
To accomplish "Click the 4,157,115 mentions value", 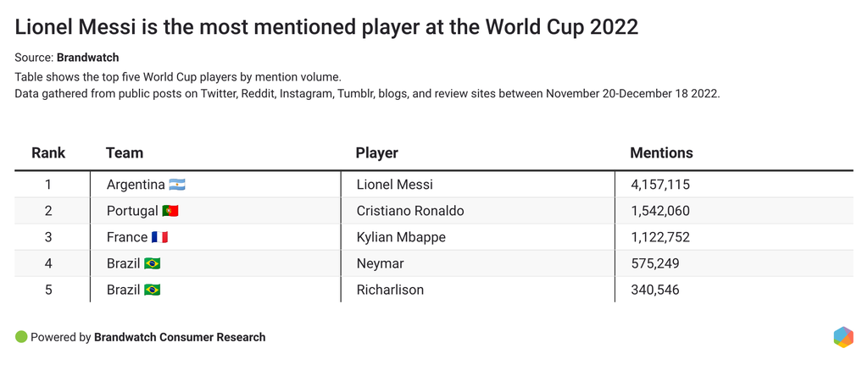I will 660,185.
